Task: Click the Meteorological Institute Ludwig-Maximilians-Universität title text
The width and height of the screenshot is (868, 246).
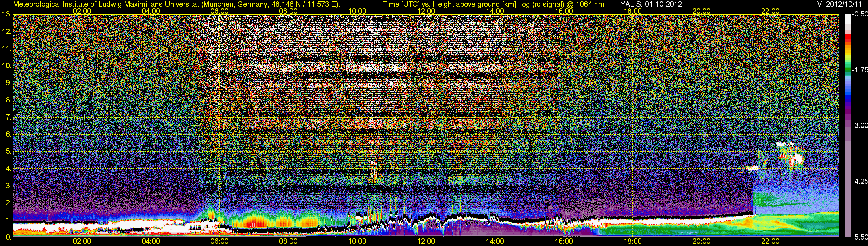Action: coord(176,4)
